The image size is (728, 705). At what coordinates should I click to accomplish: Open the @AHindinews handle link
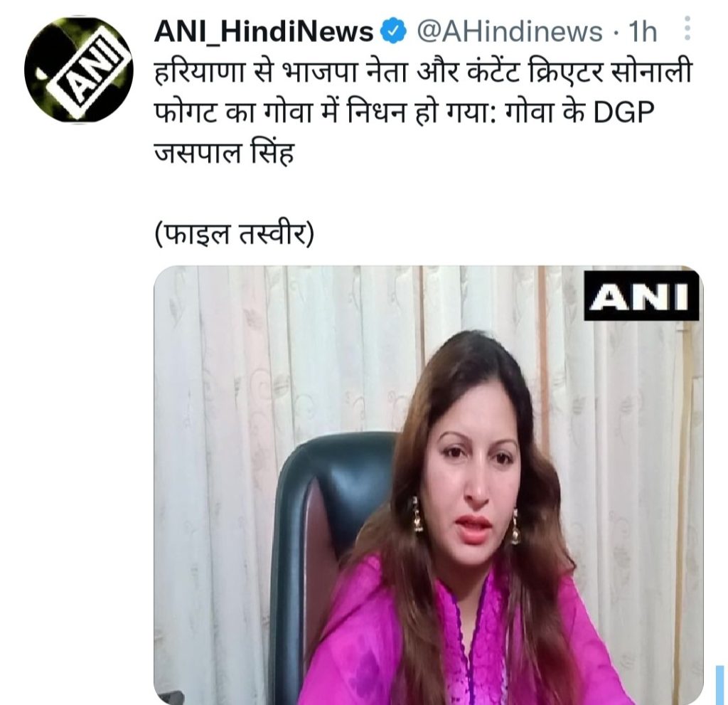coord(509,33)
